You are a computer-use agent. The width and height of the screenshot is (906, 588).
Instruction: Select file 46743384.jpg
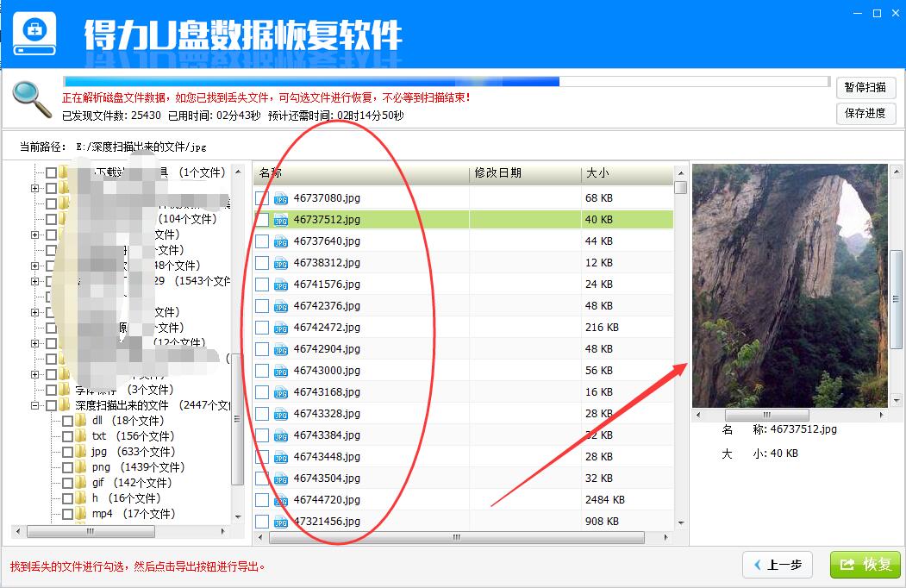tap(327, 435)
